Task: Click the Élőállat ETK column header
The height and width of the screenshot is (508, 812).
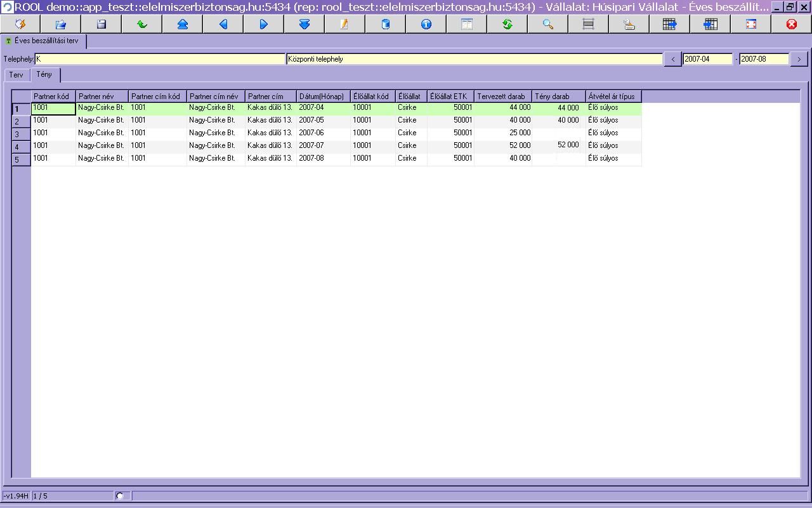Action: point(450,97)
